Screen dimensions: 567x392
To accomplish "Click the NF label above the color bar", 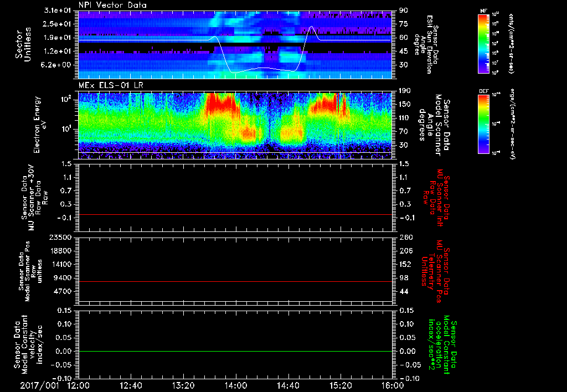I will pos(483,11).
